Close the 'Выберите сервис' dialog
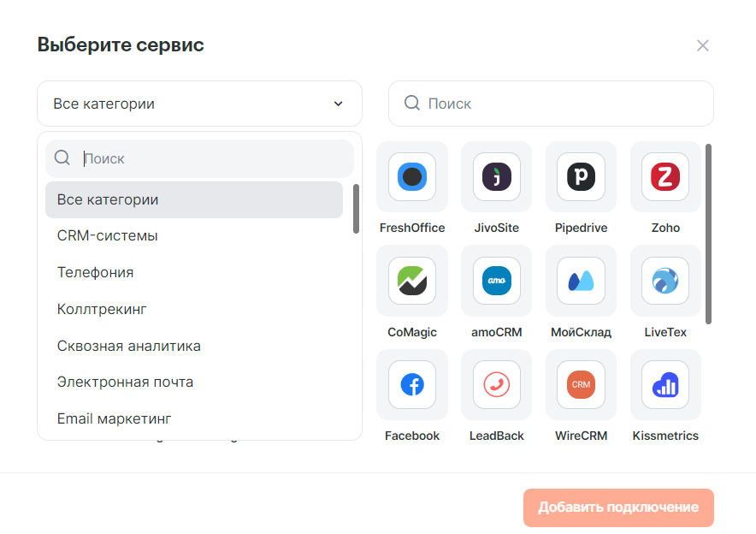 click(703, 45)
